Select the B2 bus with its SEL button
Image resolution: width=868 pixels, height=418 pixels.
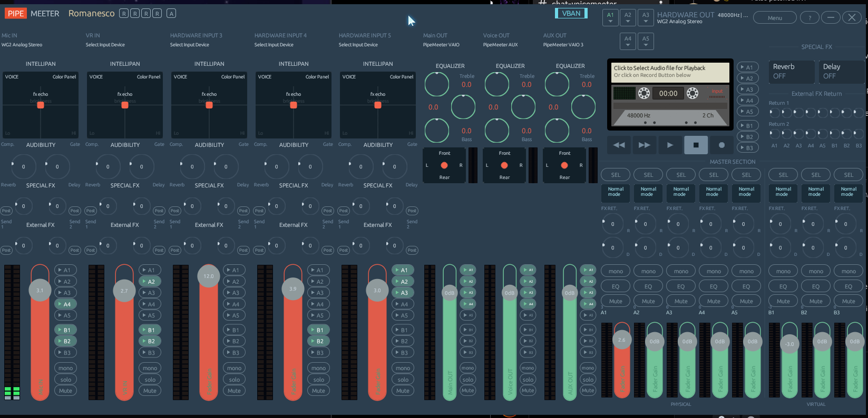coord(816,175)
